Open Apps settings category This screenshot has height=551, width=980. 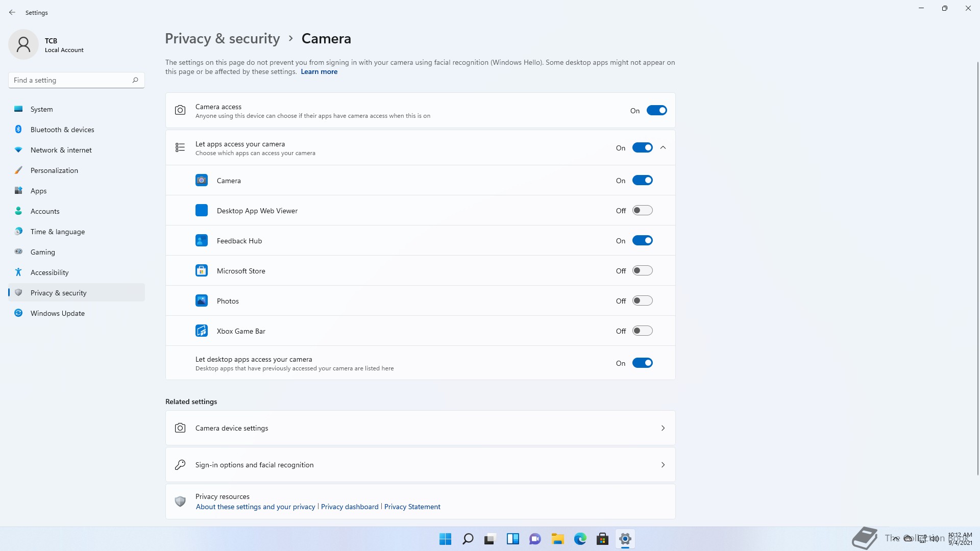77,191
